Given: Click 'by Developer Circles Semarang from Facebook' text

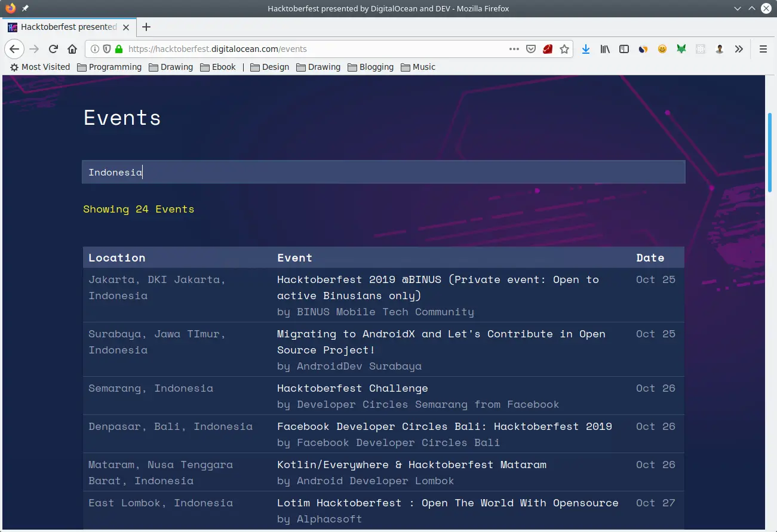Looking at the screenshot, I should [418, 404].
